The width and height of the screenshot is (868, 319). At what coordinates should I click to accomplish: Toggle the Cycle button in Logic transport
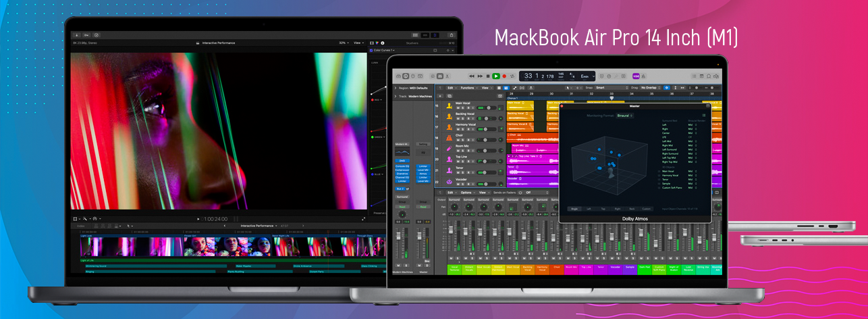pyautogui.click(x=512, y=76)
